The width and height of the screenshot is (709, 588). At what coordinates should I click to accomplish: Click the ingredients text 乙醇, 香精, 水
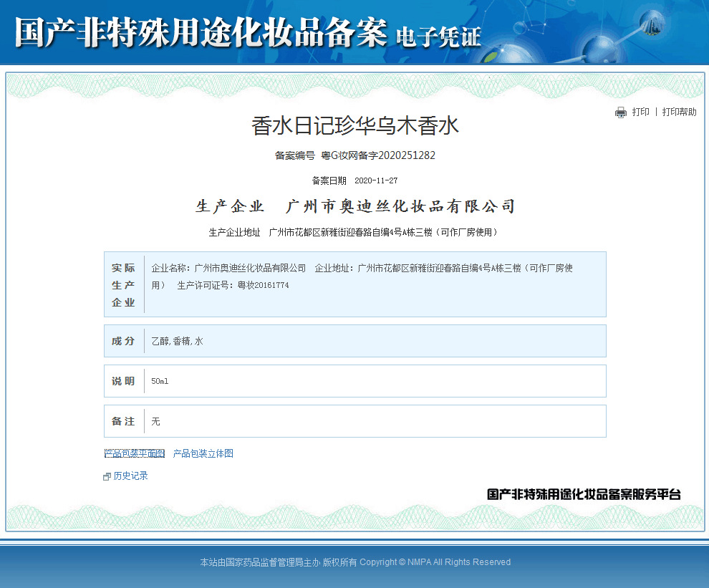pos(178,341)
